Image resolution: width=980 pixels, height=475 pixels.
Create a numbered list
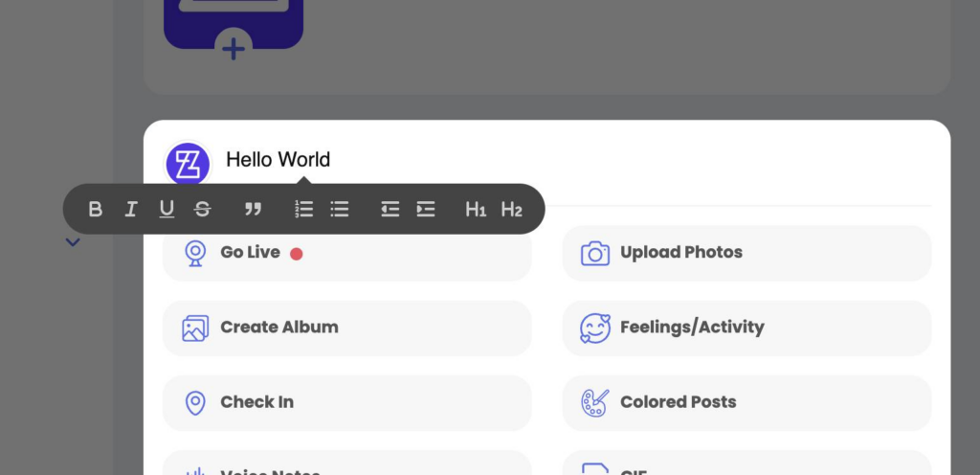pos(303,209)
